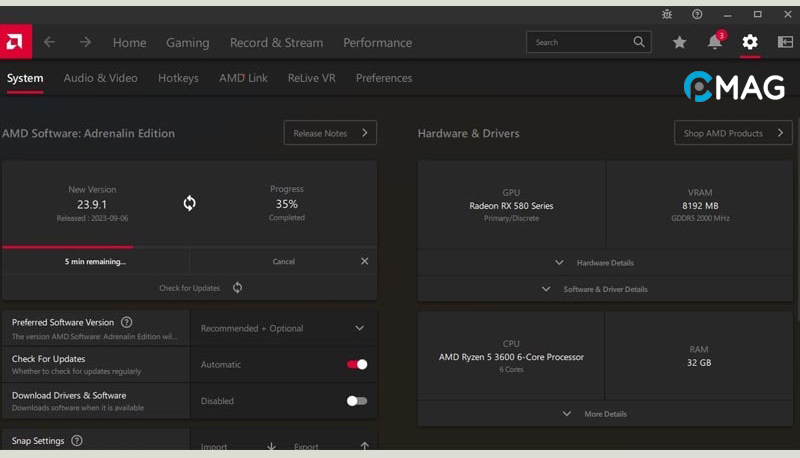Click the AMD logo home icon
800x458 pixels.
click(16, 42)
